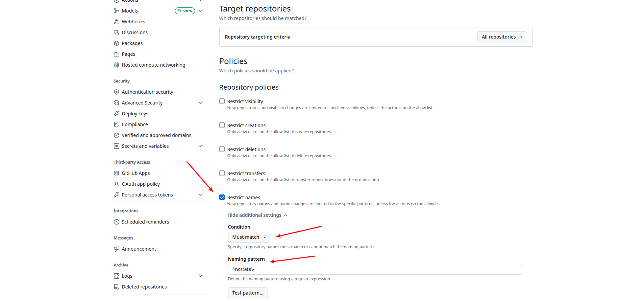This screenshot has width=644, height=301.
Task: Click the Scheduled reminders clock icon
Action: tap(117, 222)
